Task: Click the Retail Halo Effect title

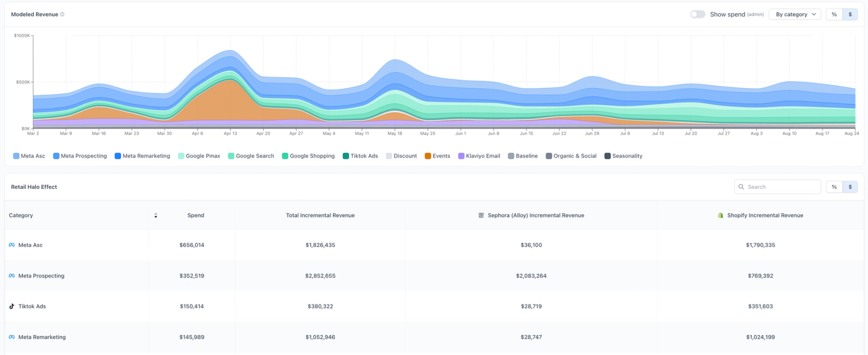Action: [x=34, y=187]
